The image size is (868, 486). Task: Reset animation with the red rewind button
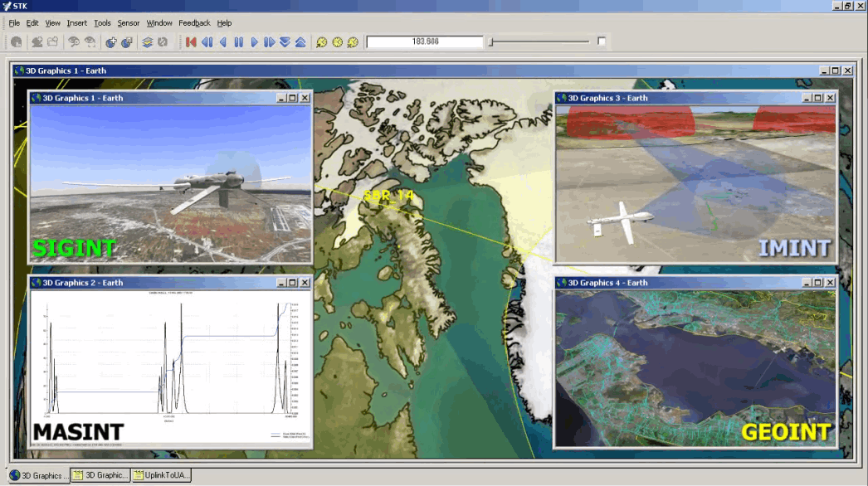coord(191,42)
